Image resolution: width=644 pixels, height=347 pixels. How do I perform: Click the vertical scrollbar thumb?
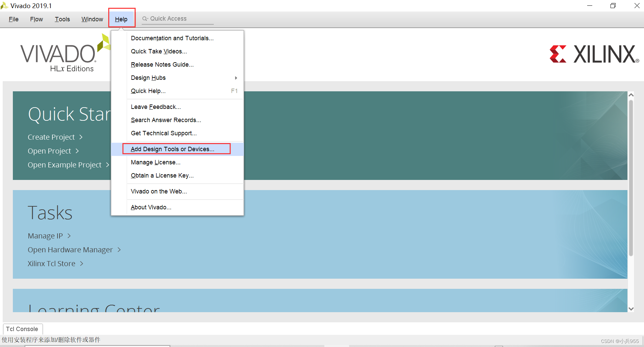pyautogui.click(x=631, y=178)
